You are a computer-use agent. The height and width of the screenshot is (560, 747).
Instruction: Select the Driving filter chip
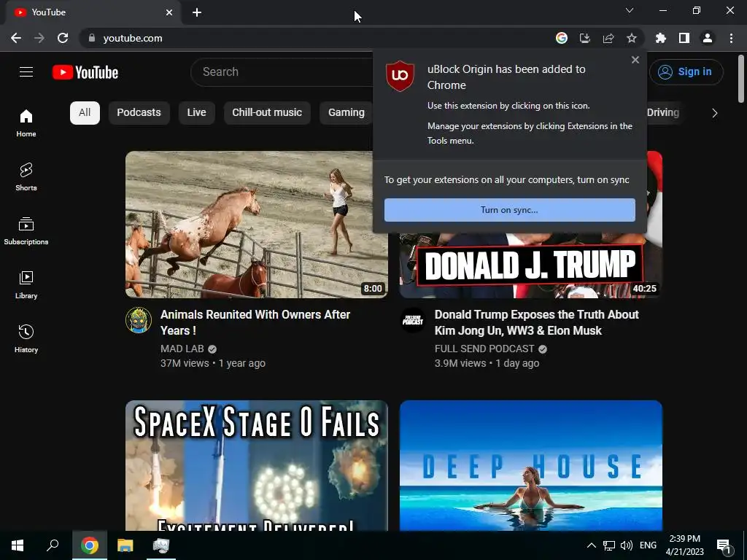pos(663,113)
